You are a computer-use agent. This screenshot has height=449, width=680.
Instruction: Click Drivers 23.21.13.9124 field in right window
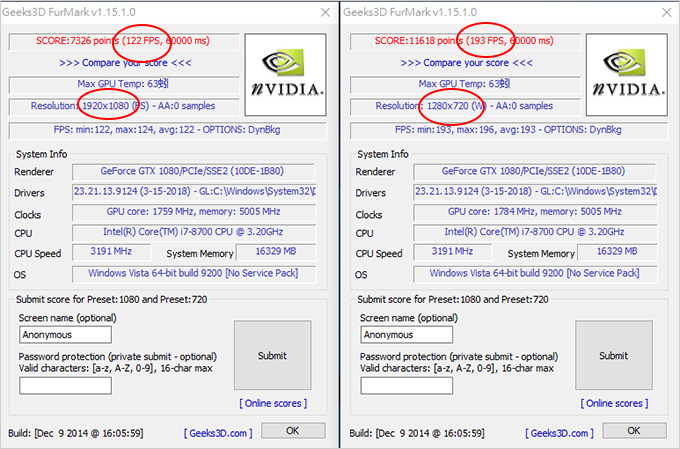[x=536, y=192]
